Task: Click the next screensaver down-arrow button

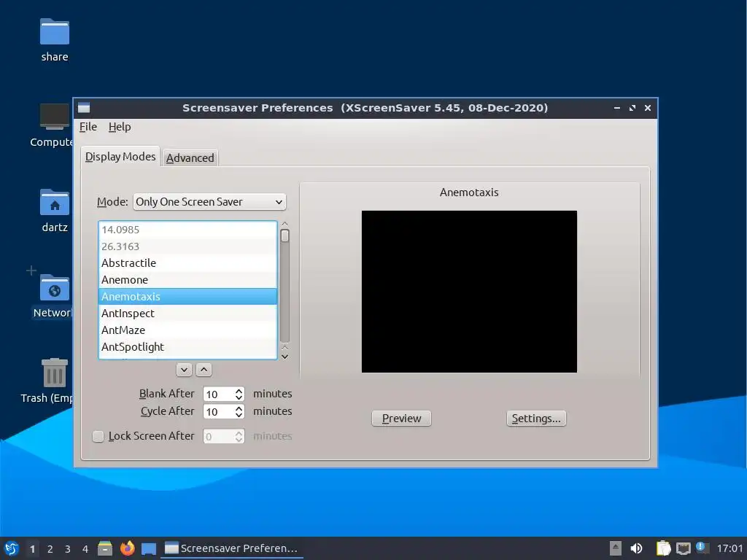Action: tap(184, 370)
